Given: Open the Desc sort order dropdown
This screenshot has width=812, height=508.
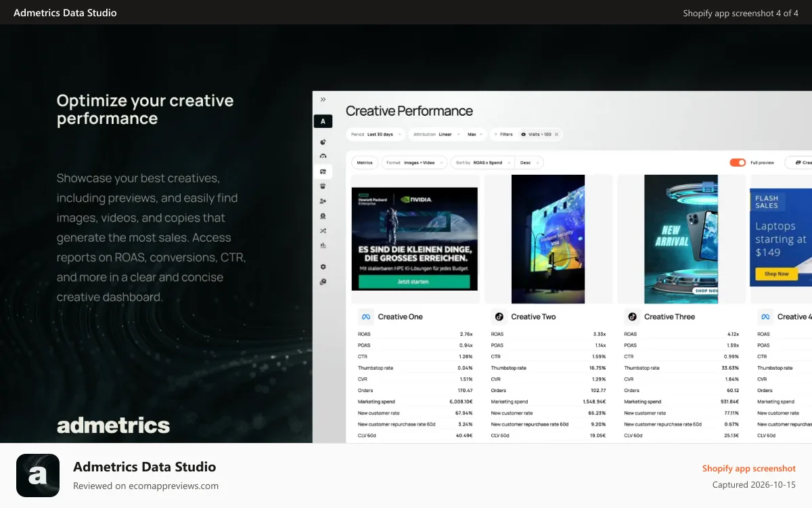Looking at the screenshot, I should click(529, 163).
